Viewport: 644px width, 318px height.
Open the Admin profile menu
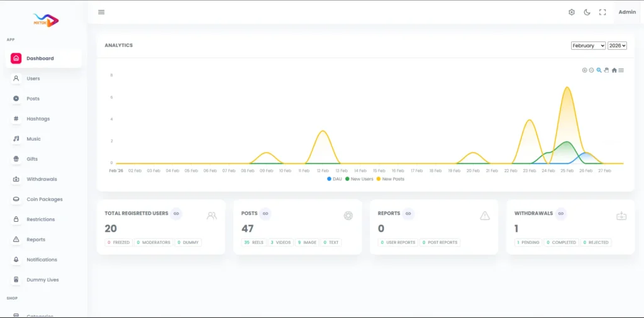[627, 12]
